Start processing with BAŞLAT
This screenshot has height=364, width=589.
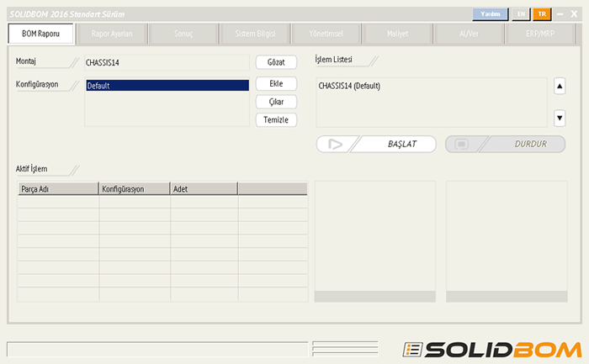click(x=376, y=144)
